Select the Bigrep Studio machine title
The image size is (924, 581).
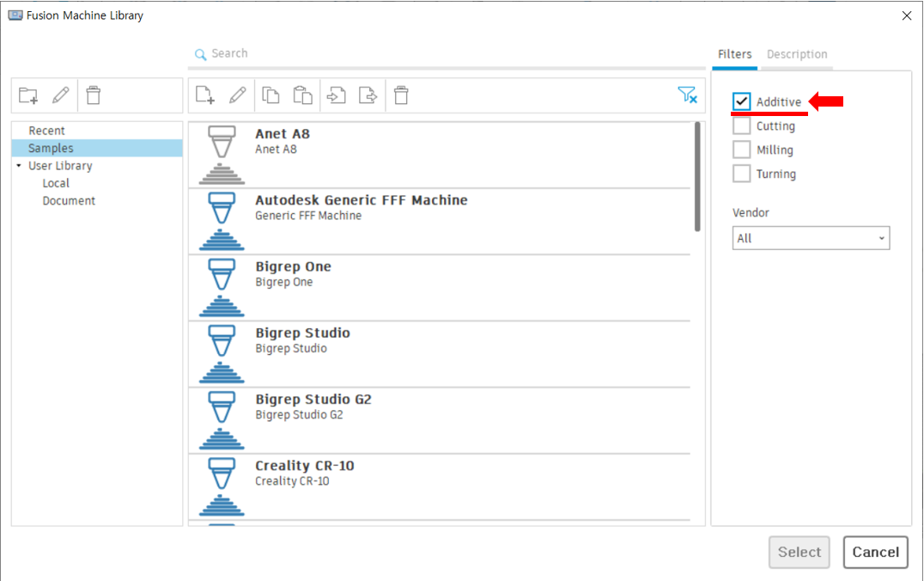(302, 333)
